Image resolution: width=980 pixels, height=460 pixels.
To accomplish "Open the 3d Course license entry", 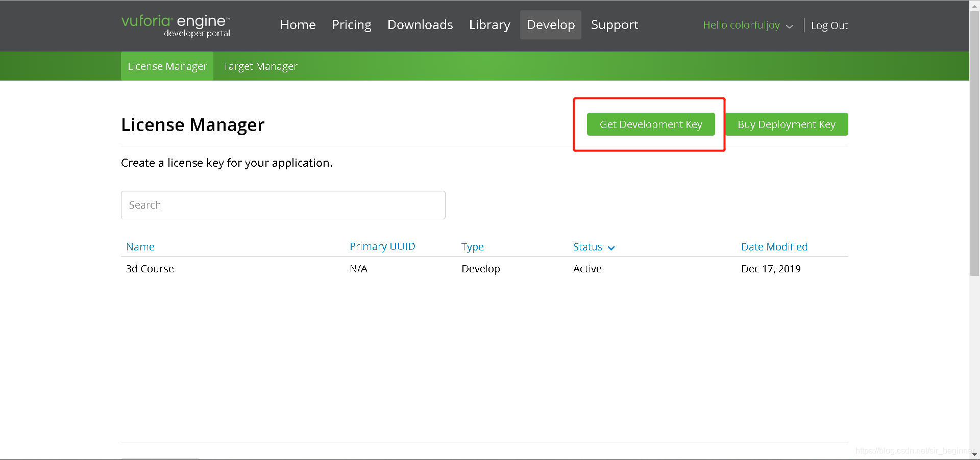I will (x=150, y=269).
